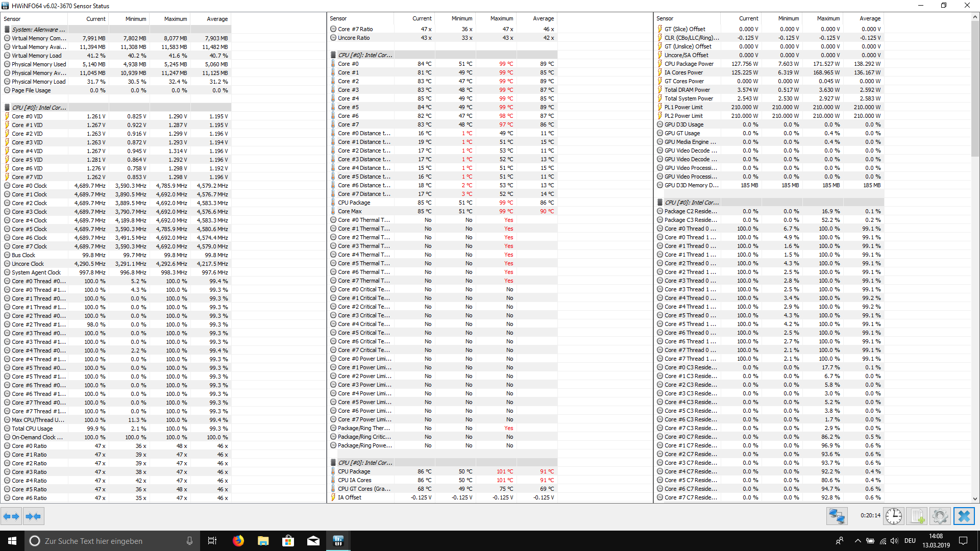
Task: Select the CPU Package Power row
Action: [770, 64]
